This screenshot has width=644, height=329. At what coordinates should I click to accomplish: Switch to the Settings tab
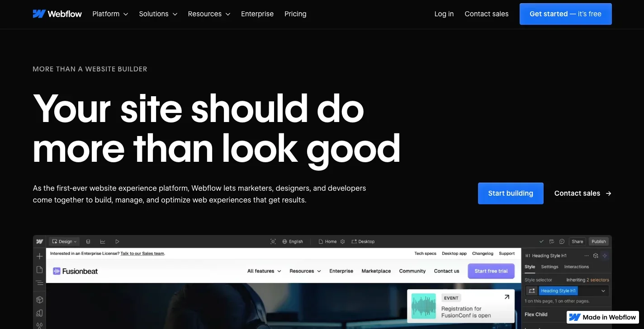(x=549, y=267)
